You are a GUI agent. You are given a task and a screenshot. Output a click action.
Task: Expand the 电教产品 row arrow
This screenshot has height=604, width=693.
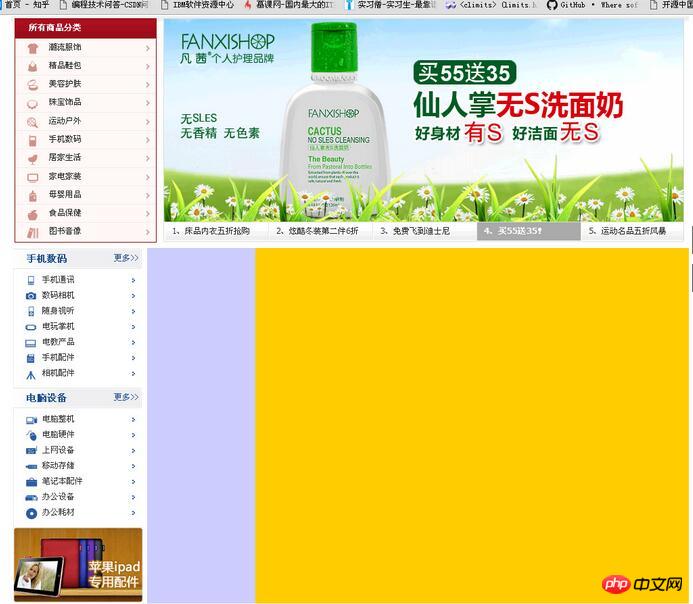[x=133, y=342]
